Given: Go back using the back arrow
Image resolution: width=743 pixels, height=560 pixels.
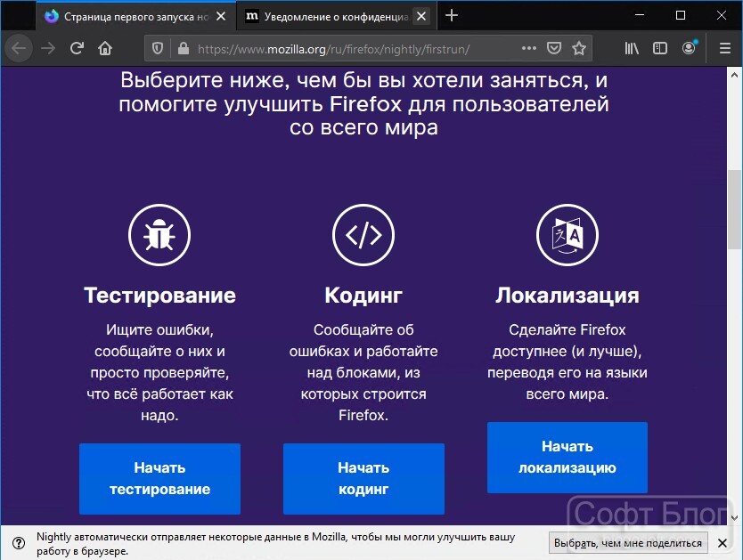Looking at the screenshot, I should (x=19, y=48).
